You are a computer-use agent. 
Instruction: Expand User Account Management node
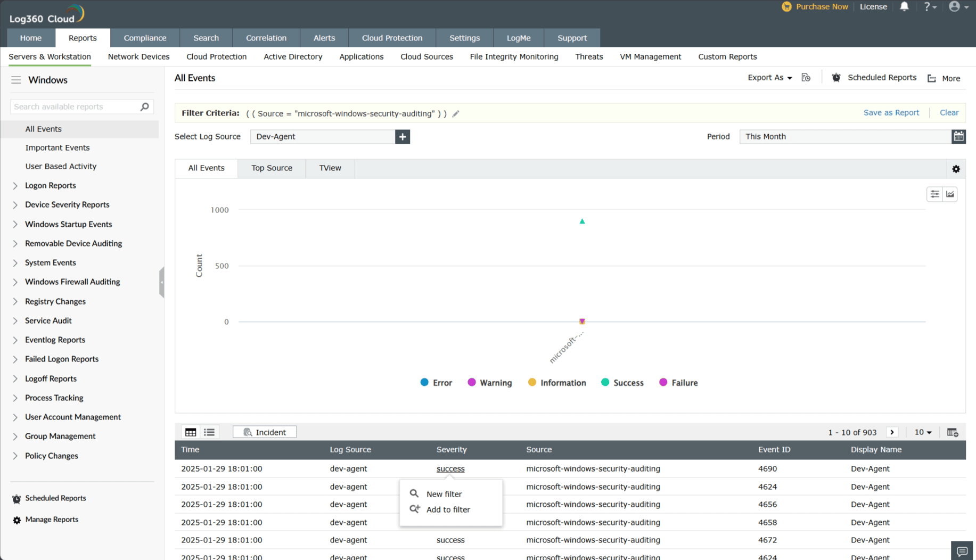pyautogui.click(x=15, y=417)
